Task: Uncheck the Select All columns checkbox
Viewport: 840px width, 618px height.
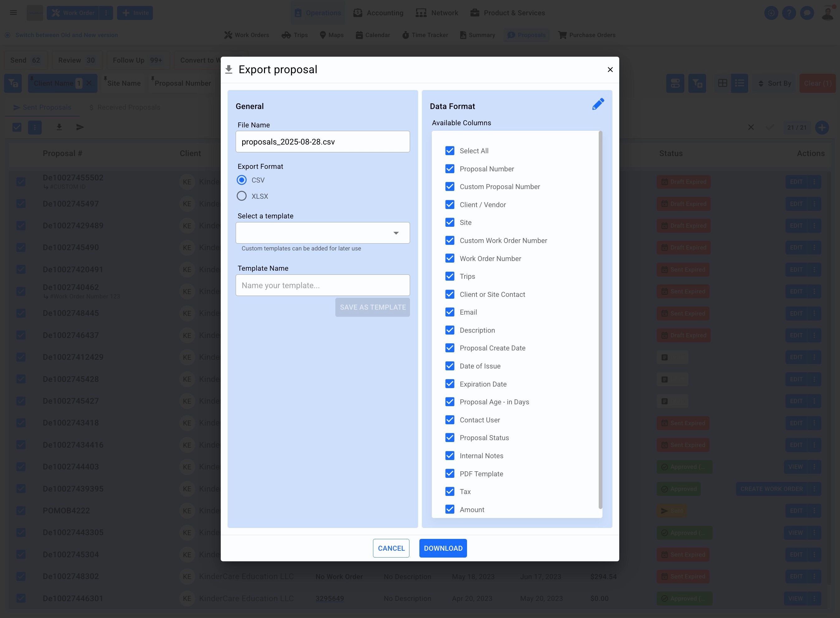Action: pos(450,151)
